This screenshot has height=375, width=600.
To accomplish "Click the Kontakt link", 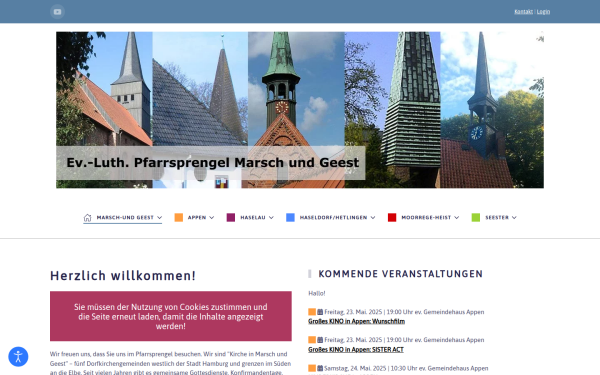I will 523,11.
